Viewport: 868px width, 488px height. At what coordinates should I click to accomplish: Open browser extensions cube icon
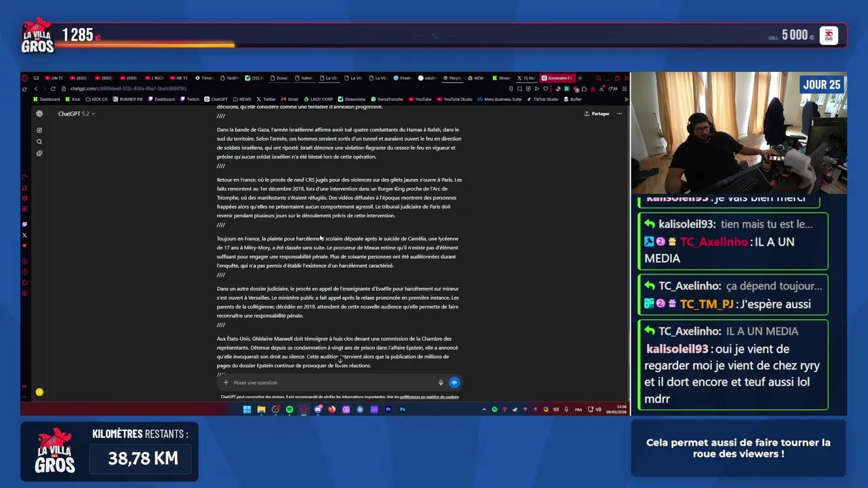click(x=584, y=89)
